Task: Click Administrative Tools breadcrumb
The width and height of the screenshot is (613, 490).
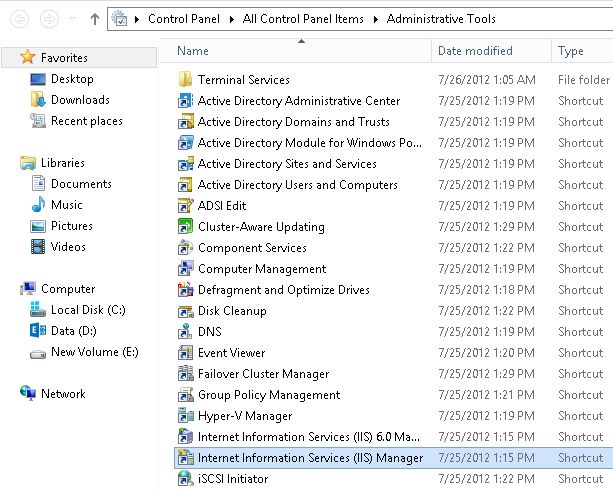Action: [x=441, y=19]
